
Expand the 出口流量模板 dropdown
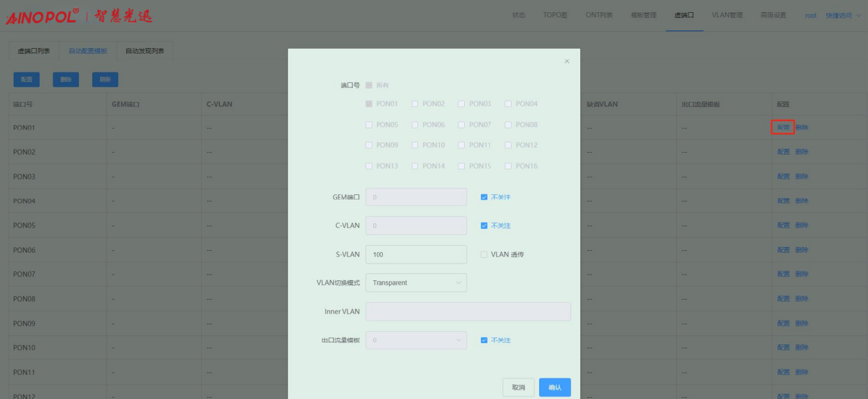click(415, 341)
